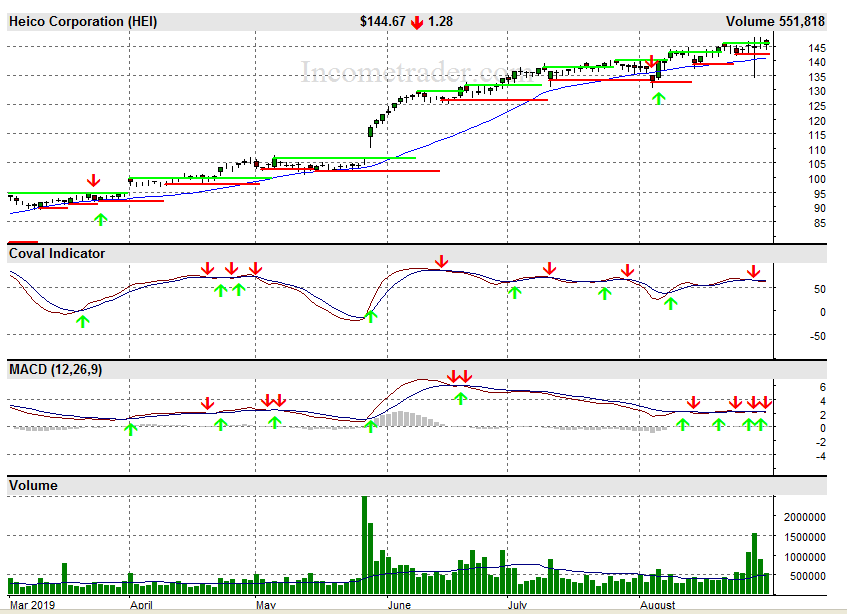
Task: Click the Heico Corporation (HEI) chart title
Action: click(x=83, y=22)
